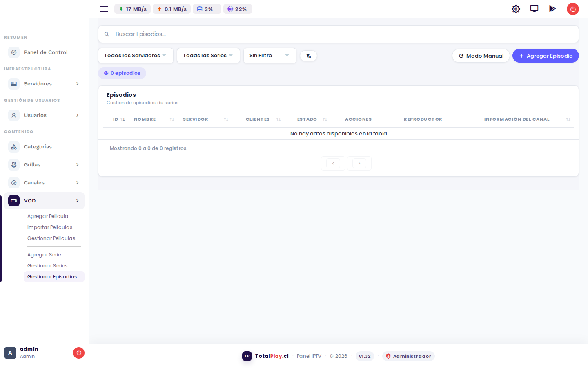This screenshot has height=368, width=588.
Task: Click the Categorías shapes icon
Action: click(14, 147)
